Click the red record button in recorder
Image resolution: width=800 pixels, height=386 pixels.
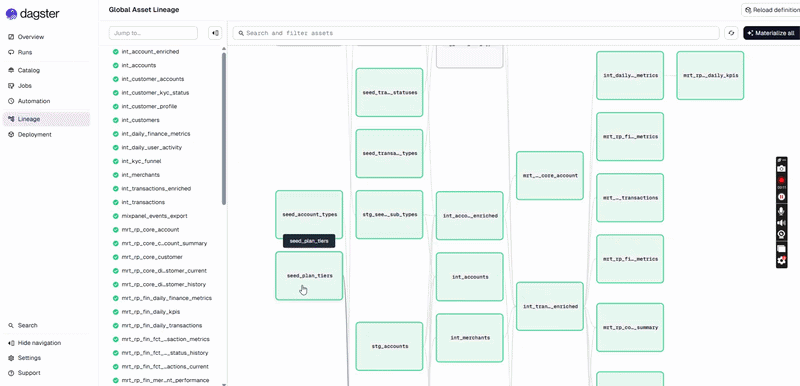(x=781, y=181)
